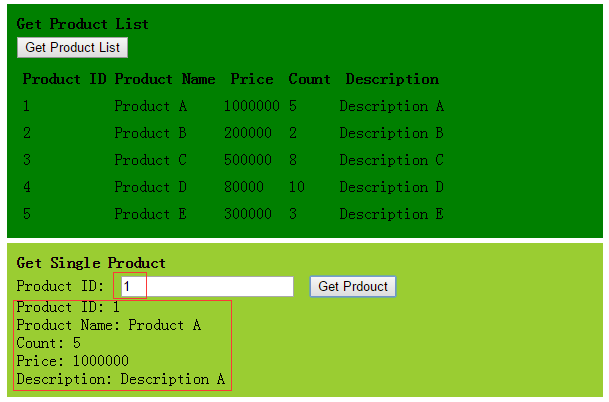This screenshot has width=609, height=402.
Task: Click the Get Prdouct button
Action: pyautogui.click(x=353, y=287)
